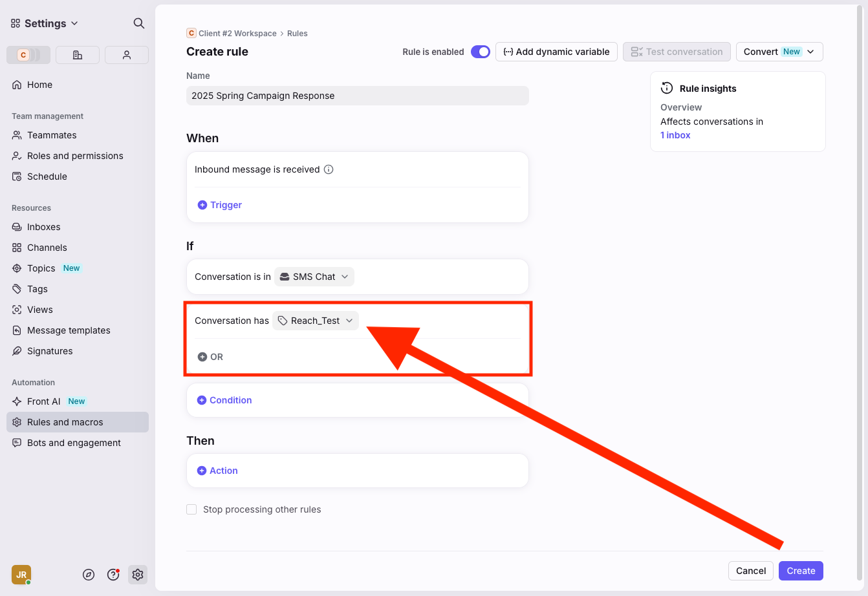Image resolution: width=868 pixels, height=596 pixels.
Task: Disable the Rule is enabled toggle
Action: (x=480, y=52)
